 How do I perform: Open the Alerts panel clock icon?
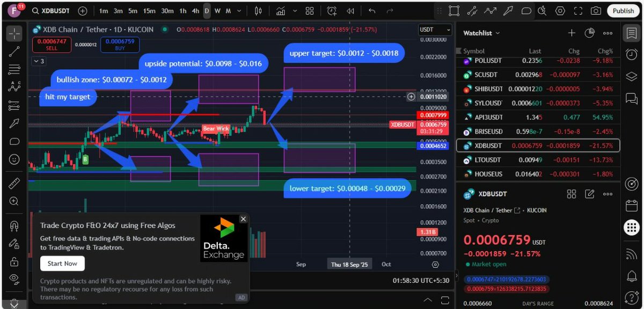pyautogui.click(x=631, y=54)
